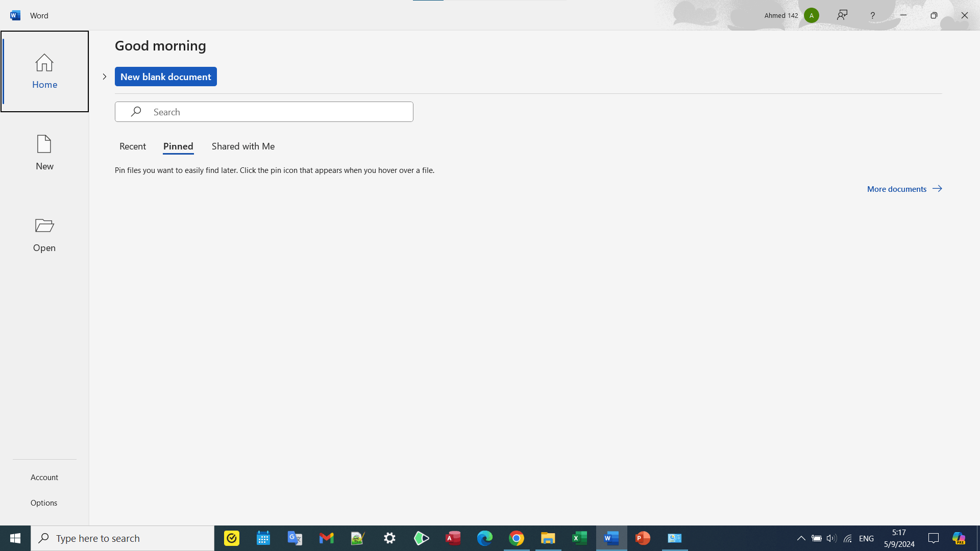
Task: Click New blank document button
Action: click(x=165, y=77)
